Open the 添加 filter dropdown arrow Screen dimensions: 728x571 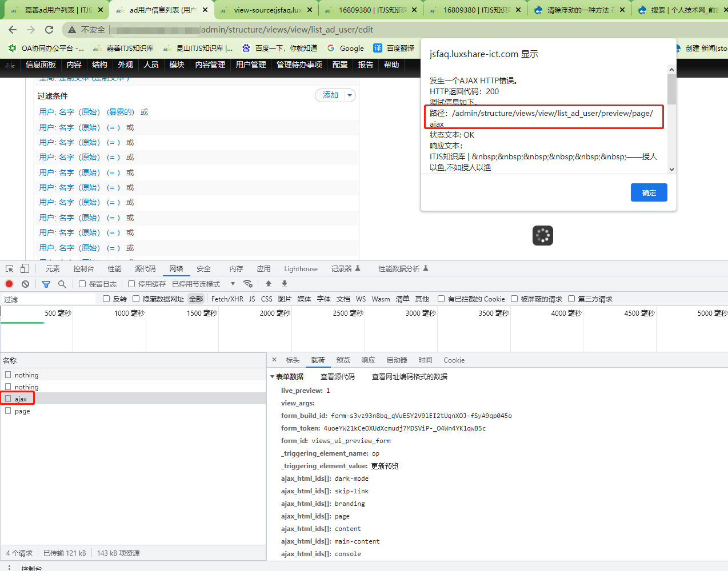click(x=350, y=95)
